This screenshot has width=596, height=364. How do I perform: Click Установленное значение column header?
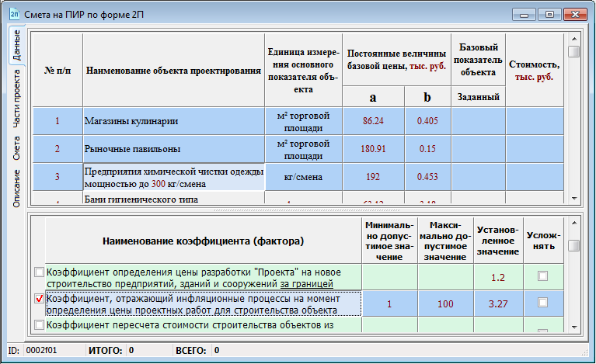(x=498, y=241)
